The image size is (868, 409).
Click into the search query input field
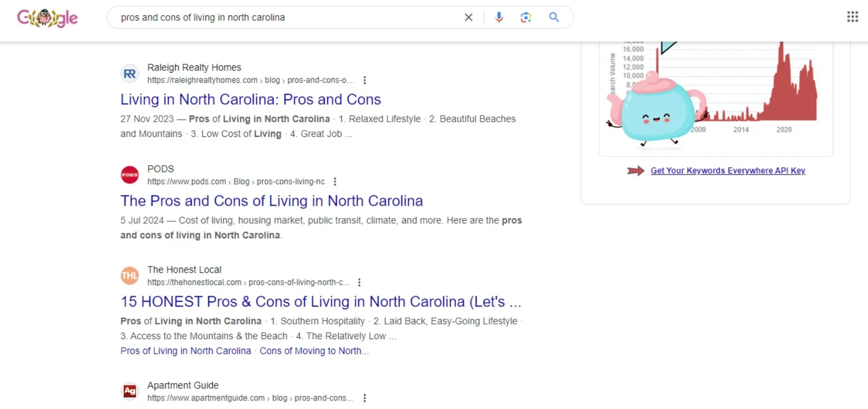[x=288, y=17]
